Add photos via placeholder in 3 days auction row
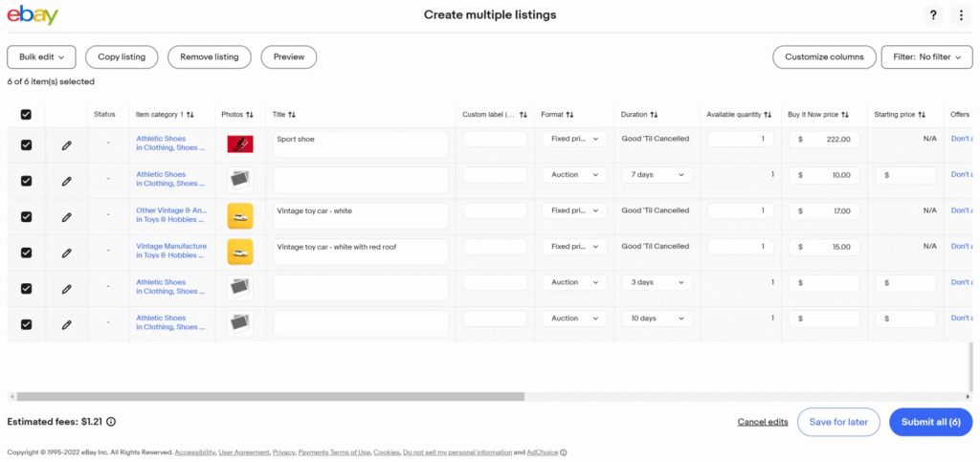The height and width of the screenshot is (462, 980). (240, 289)
